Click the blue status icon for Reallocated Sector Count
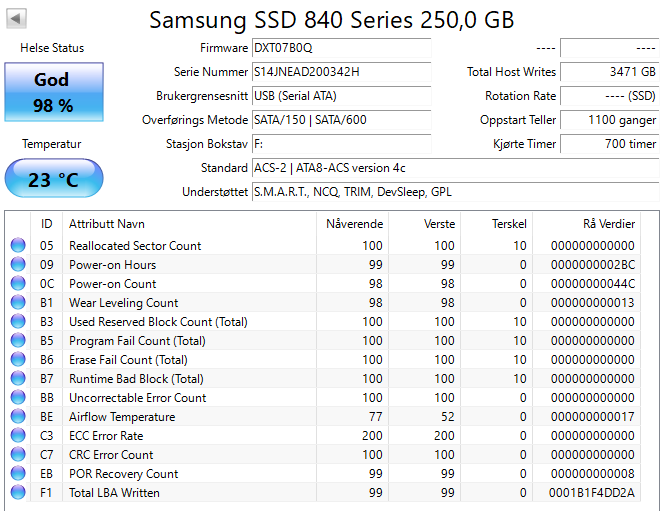 pos(18,246)
